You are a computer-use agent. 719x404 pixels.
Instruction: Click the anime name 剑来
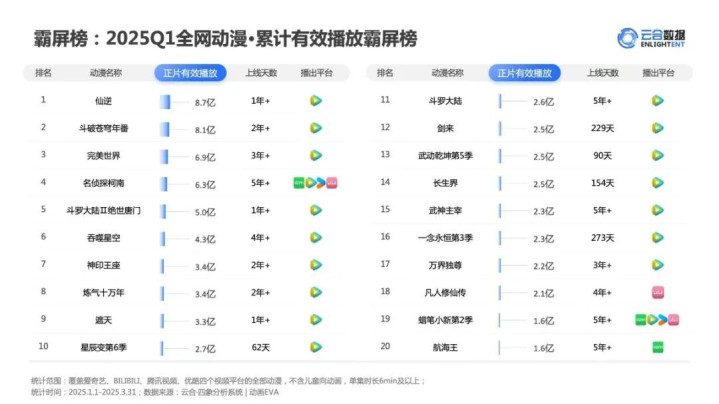[445, 128]
